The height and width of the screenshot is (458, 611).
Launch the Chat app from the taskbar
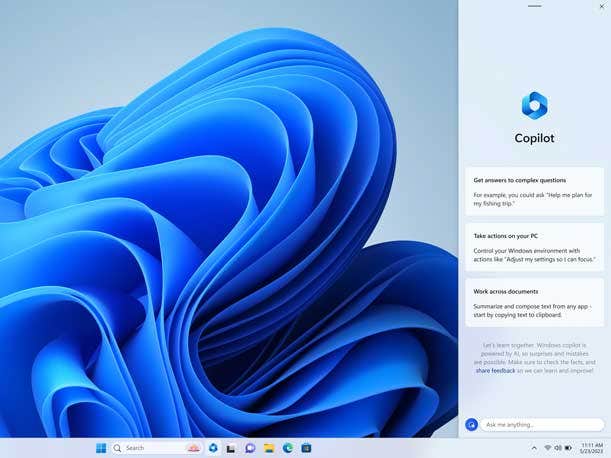pos(250,448)
